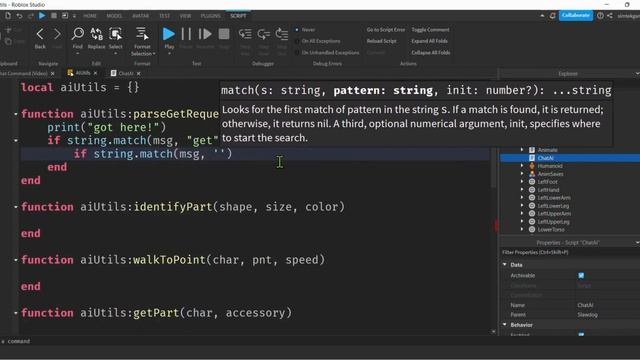Screen dimensions: 640x360
Task: Collapse the ribbon with the up arrow
Action: [542, 16]
